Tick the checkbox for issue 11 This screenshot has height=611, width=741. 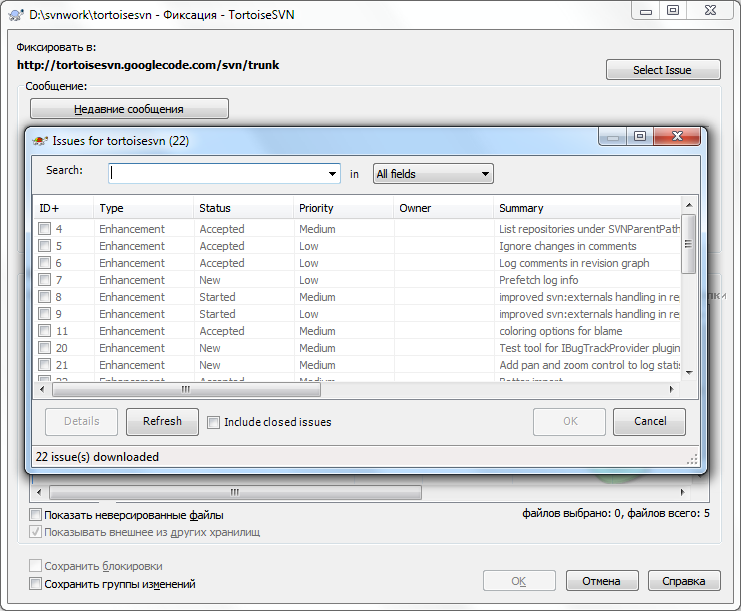point(44,331)
